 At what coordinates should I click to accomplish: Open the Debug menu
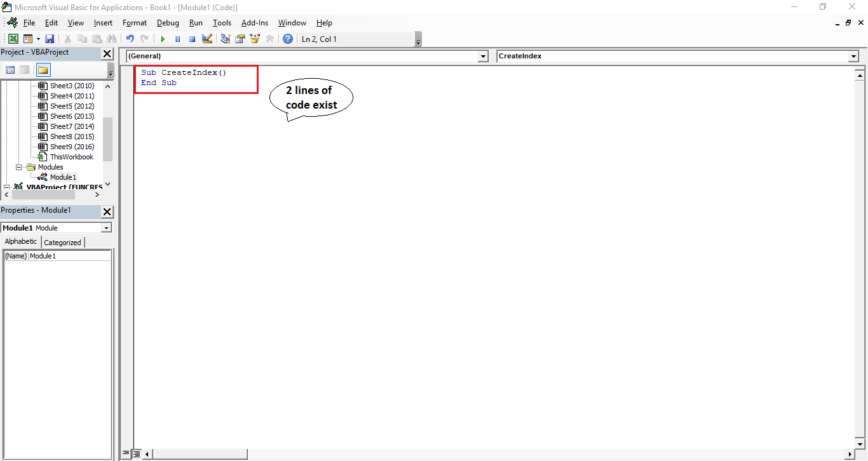coord(168,23)
